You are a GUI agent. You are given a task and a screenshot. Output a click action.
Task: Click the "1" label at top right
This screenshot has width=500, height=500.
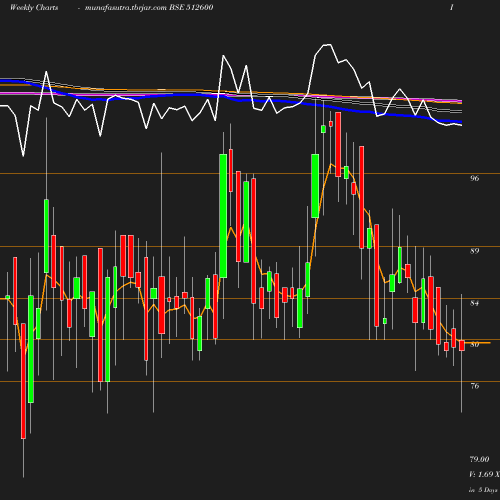coord(452,7)
